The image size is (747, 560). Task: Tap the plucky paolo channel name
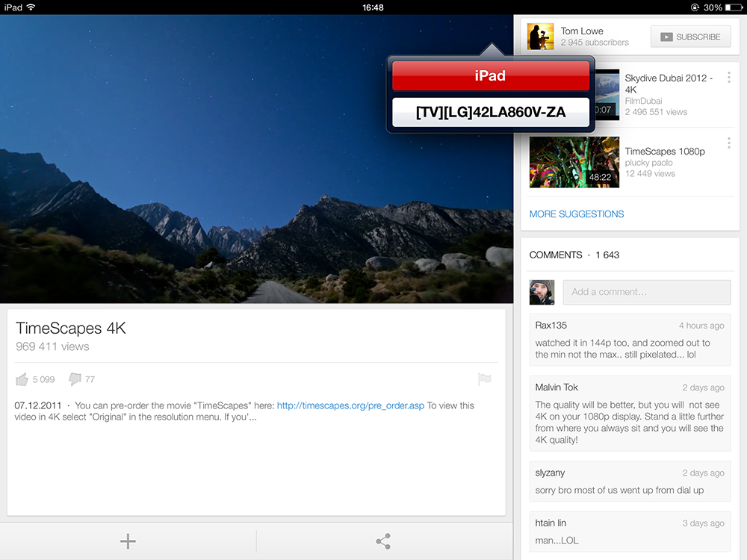(x=648, y=163)
